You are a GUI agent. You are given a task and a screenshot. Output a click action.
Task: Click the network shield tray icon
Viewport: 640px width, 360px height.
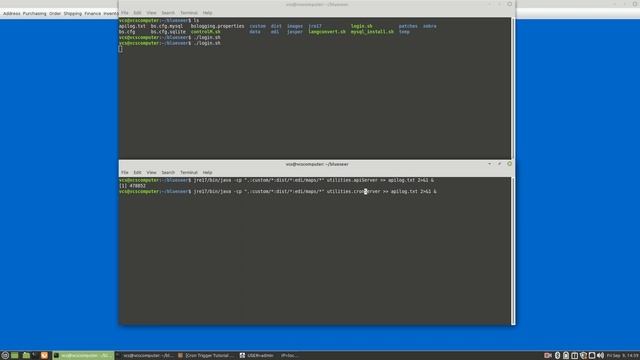[x=583, y=356]
